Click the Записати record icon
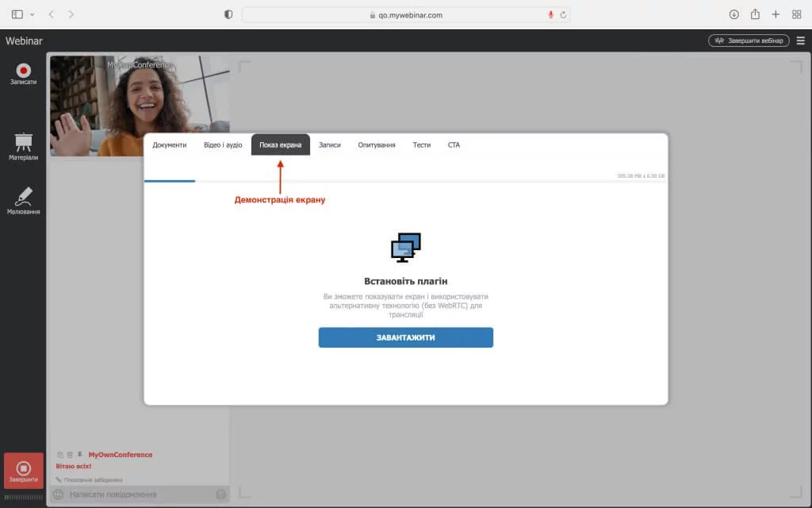Image resolution: width=812 pixels, height=508 pixels. pos(23,71)
